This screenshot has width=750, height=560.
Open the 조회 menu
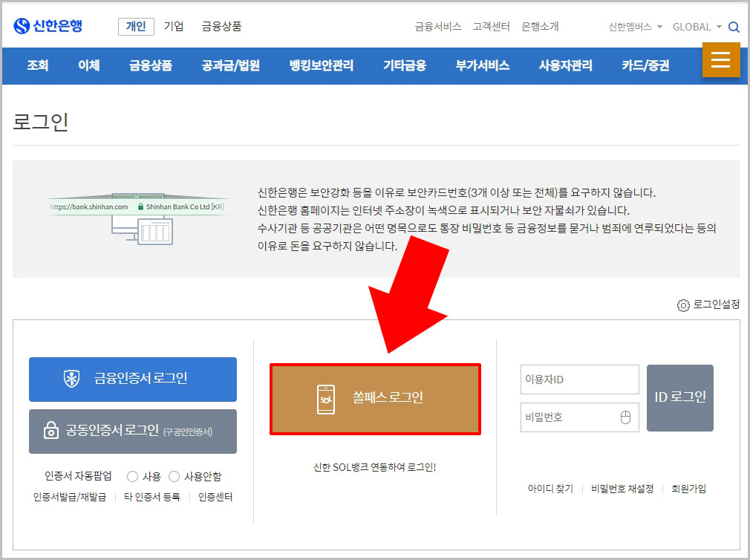pos(37,65)
